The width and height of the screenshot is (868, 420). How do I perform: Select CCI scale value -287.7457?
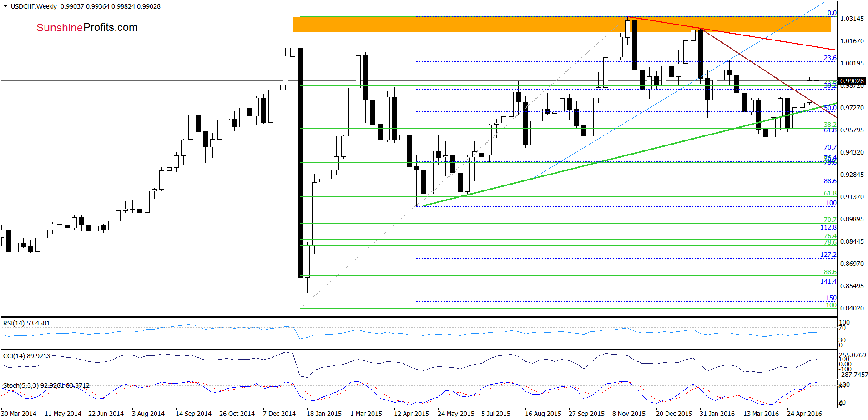click(x=853, y=375)
